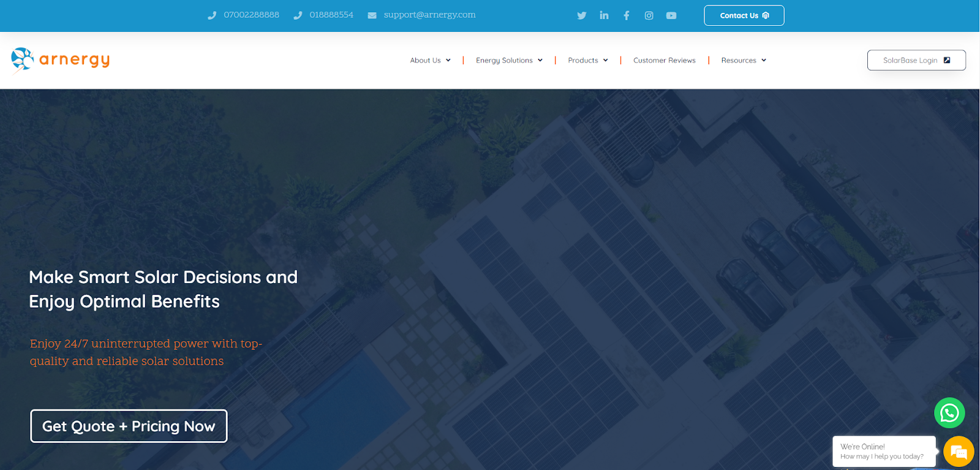This screenshot has width=980, height=470.
Task: Open Arnergy's YouTube icon
Action: pyautogui.click(x=671, y=15)
